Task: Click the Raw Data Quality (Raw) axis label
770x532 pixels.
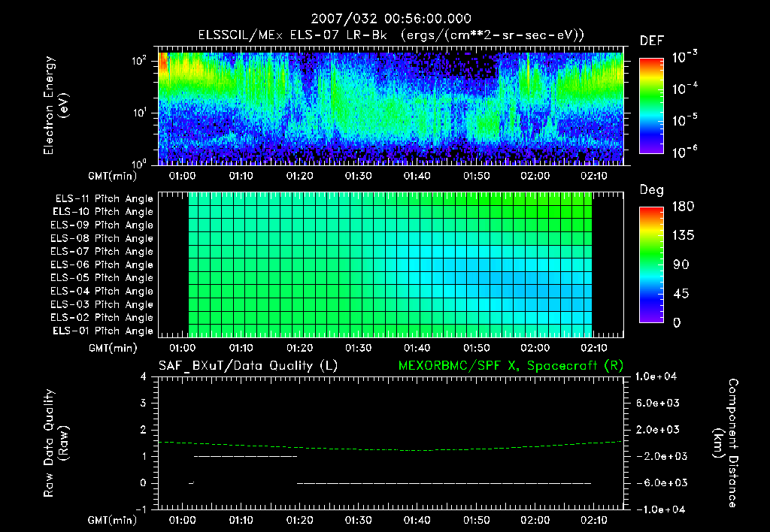Action: point(56,443)
